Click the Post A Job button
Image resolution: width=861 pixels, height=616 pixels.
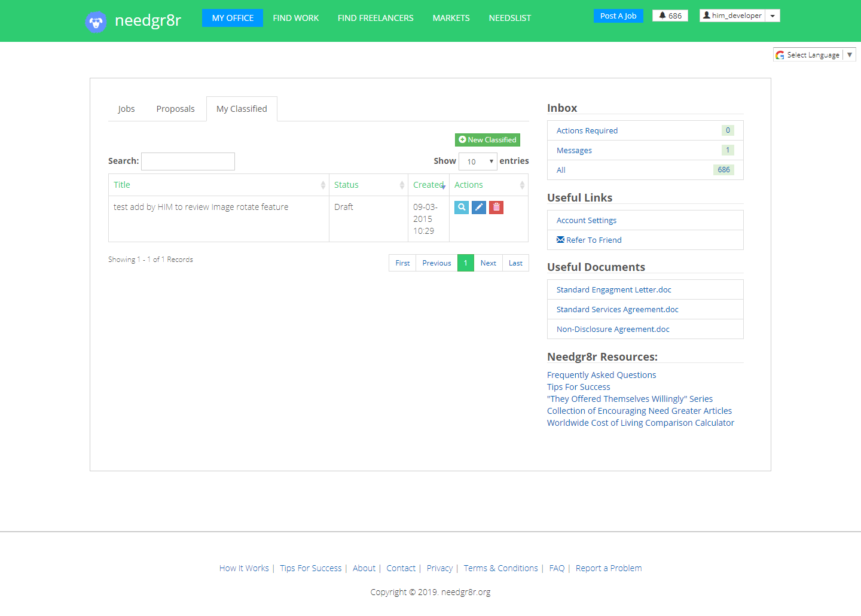coord(618,16)
